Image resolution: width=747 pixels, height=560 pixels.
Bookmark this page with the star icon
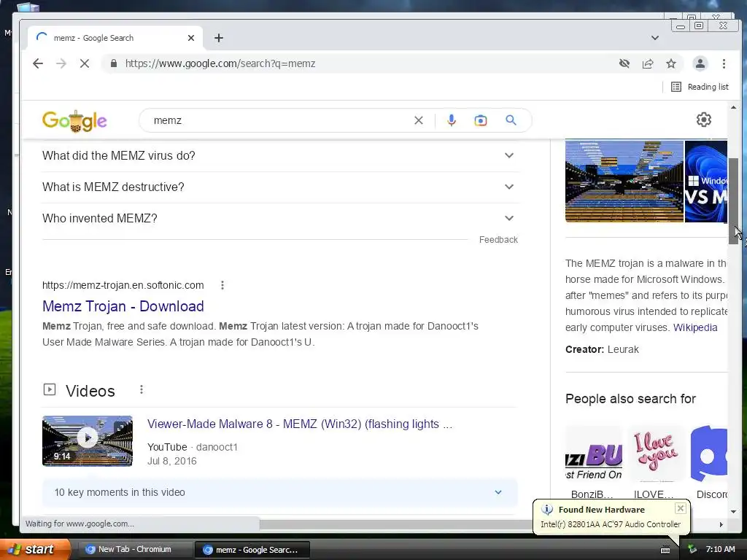[671, 63]
